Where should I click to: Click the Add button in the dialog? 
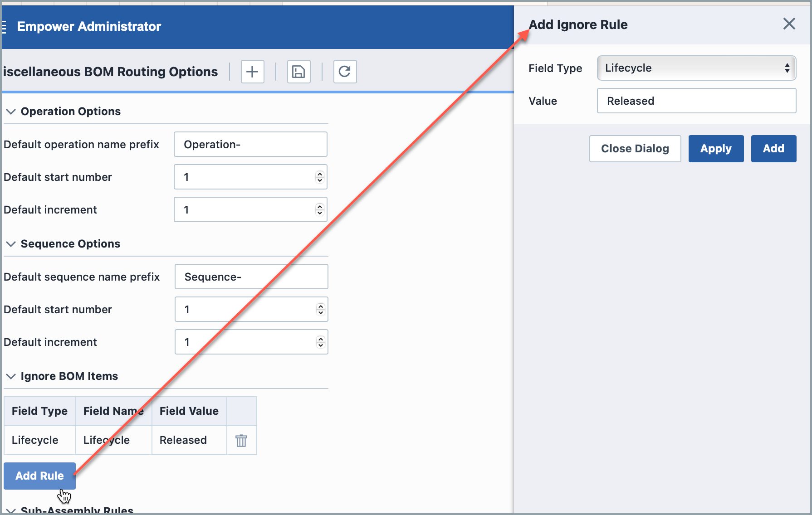click(x=773, y=148)
